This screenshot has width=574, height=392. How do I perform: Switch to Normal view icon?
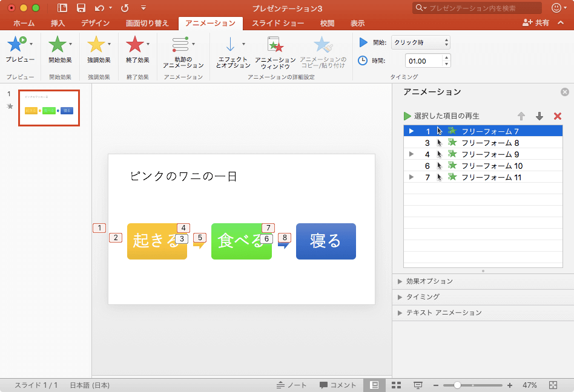coord(374,385)
